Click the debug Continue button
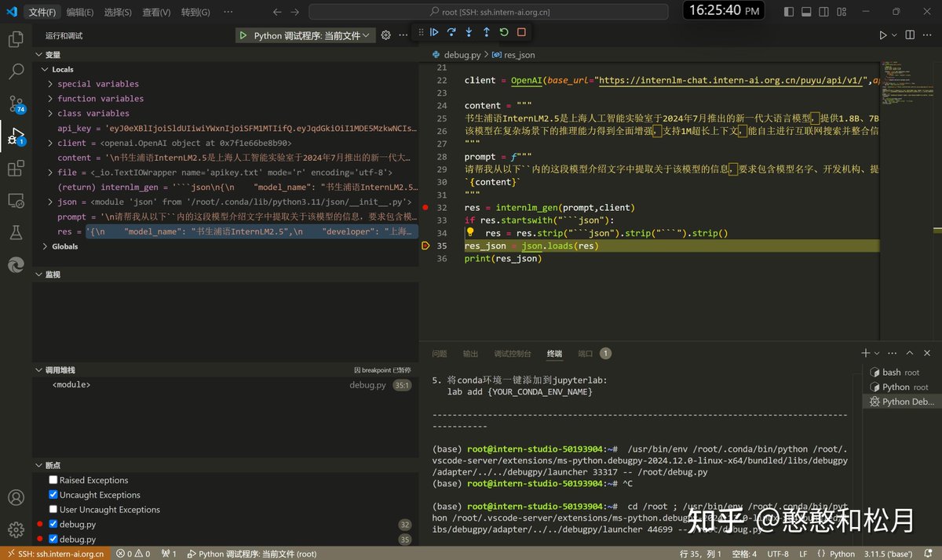Screen dimensions: 942x560 (434, 32)
